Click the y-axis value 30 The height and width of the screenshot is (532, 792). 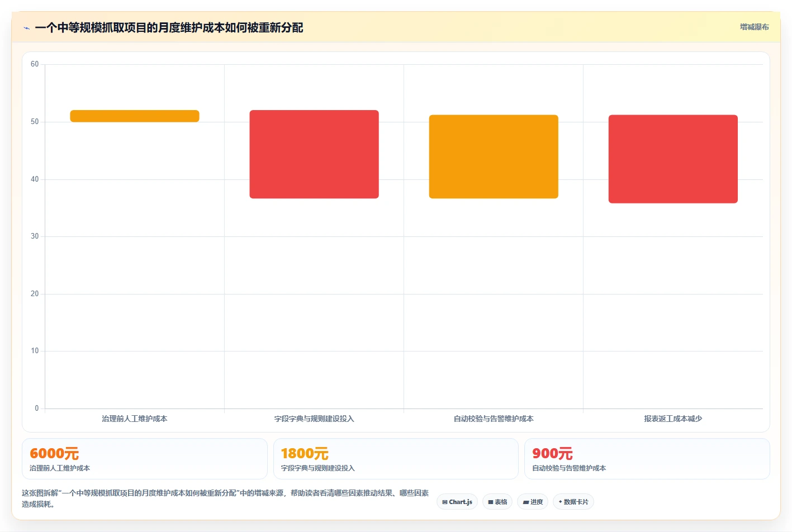pyautogui.click(x=35, y=236)
